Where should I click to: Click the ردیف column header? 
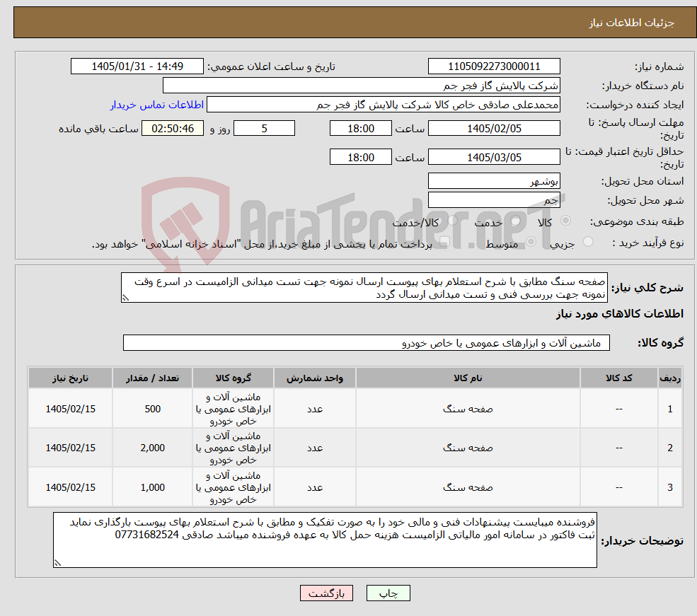pos(670,378)
